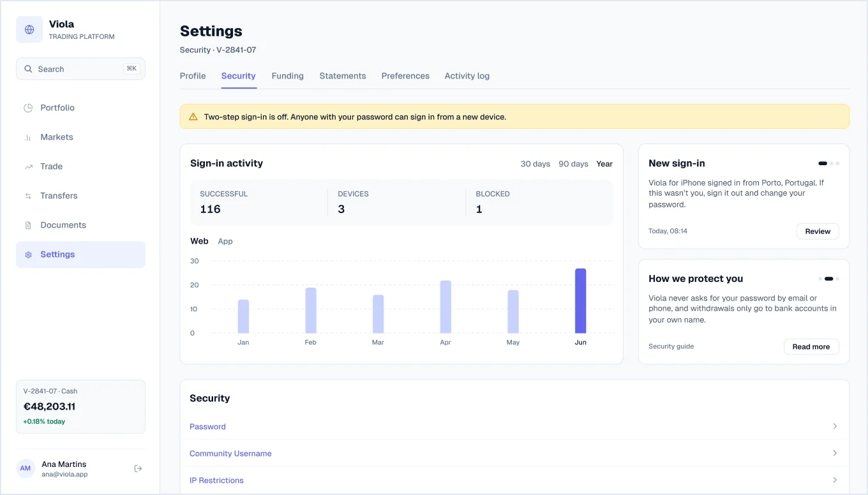This screenshot has width=868, height=495.
Task: Open the Profile tab
Action: coord(193,76)
